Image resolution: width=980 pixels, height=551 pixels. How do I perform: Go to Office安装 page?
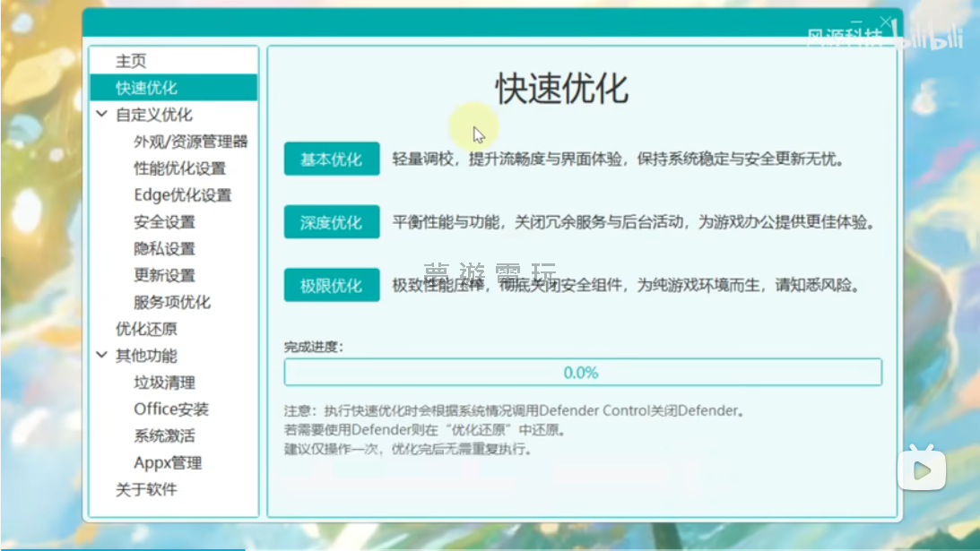[171, 409]
